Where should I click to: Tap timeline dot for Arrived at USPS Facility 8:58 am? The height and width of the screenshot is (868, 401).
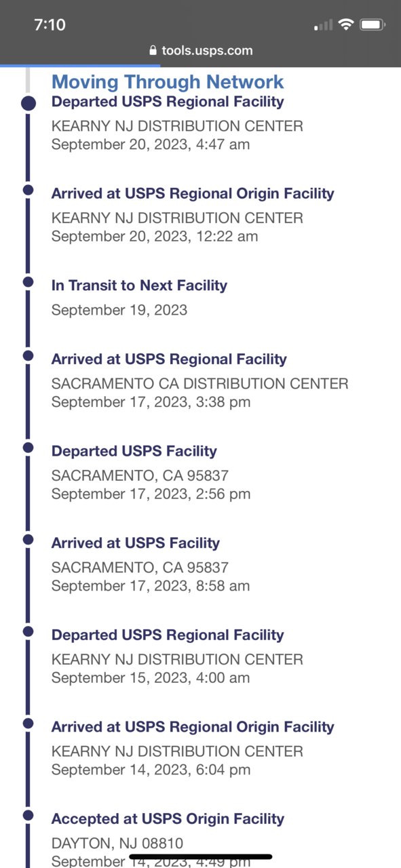(28, 539)
